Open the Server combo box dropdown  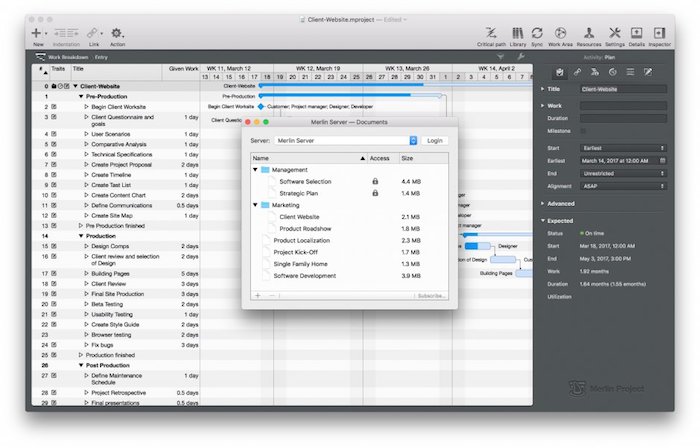[x=413, y=141]
